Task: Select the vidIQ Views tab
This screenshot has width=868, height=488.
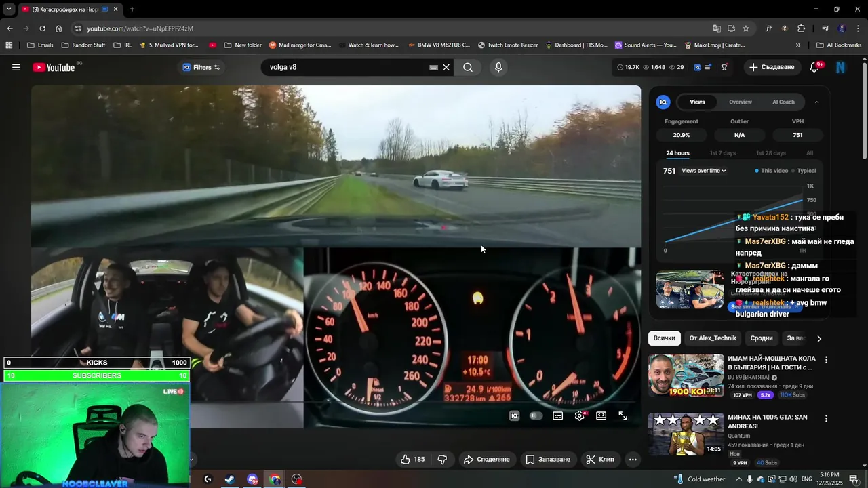Action: [x=697, y=102]
